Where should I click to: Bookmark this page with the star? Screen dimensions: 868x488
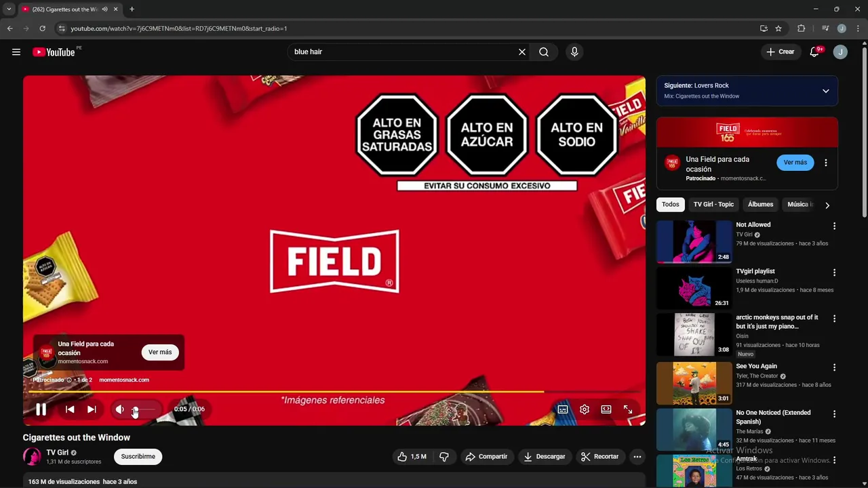point(778,28)
